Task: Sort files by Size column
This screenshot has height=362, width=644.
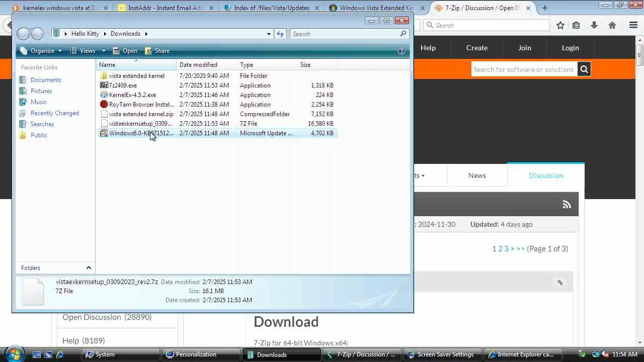Action: click(x=317, y=65)
